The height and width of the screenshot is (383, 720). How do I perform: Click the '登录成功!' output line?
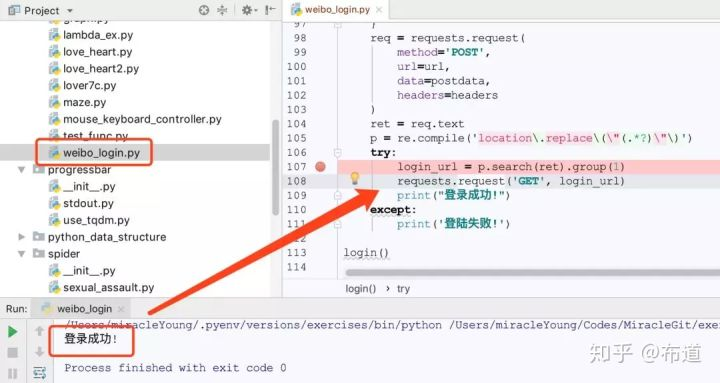pos(90,339)
